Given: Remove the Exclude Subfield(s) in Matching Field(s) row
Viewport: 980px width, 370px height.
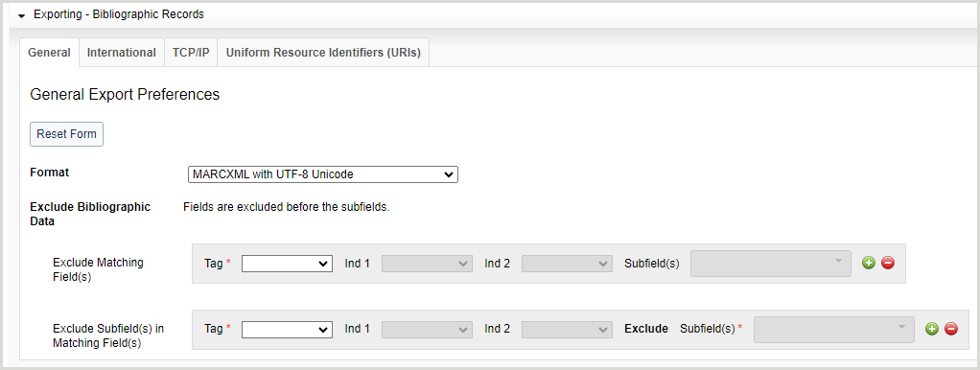Looking at the screenshot, I should coord(951,329).
